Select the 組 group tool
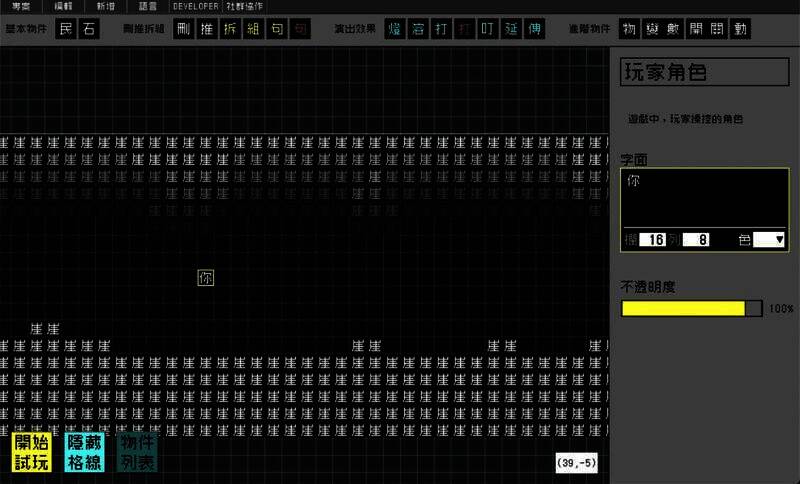The height and width of the screenshot is (484, 800). click(x=253, y=29)
